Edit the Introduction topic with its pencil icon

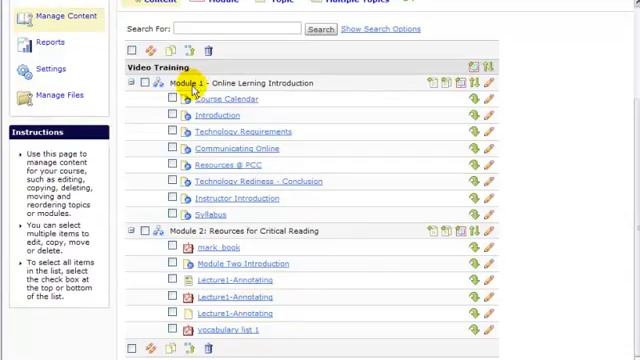click(x=489, y=116)
